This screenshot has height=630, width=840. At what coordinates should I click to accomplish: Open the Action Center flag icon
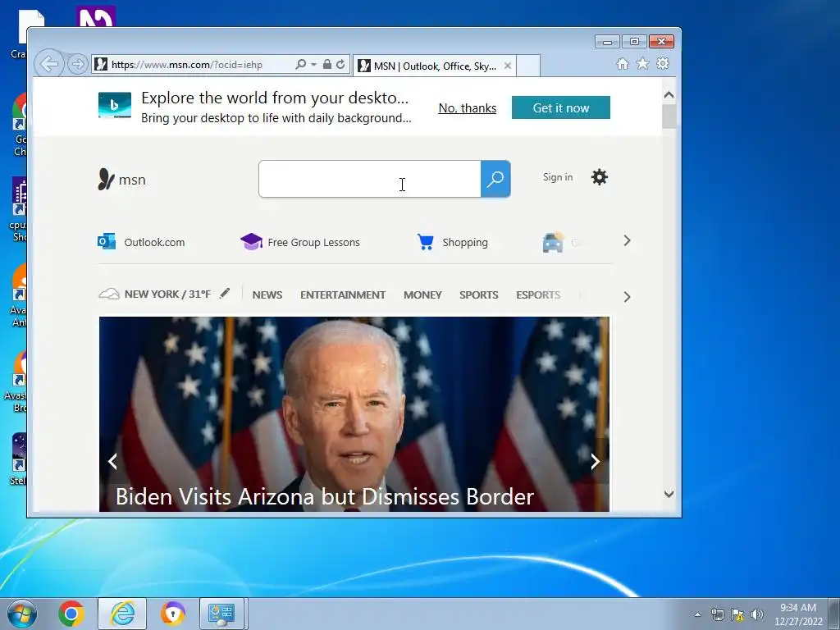point(737,614)
